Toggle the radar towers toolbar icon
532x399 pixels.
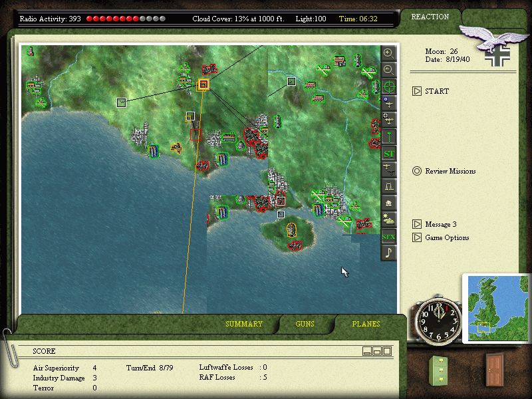click(388, 186)
